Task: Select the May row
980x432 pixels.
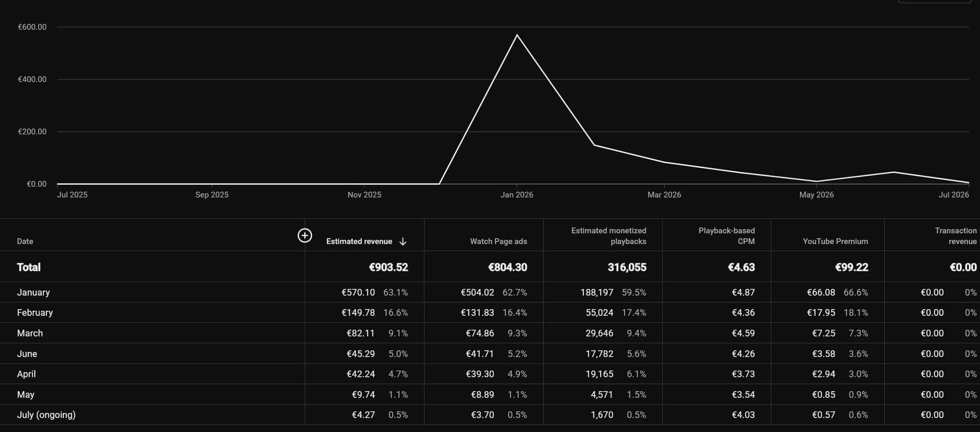Action: [x=490, y=394]
